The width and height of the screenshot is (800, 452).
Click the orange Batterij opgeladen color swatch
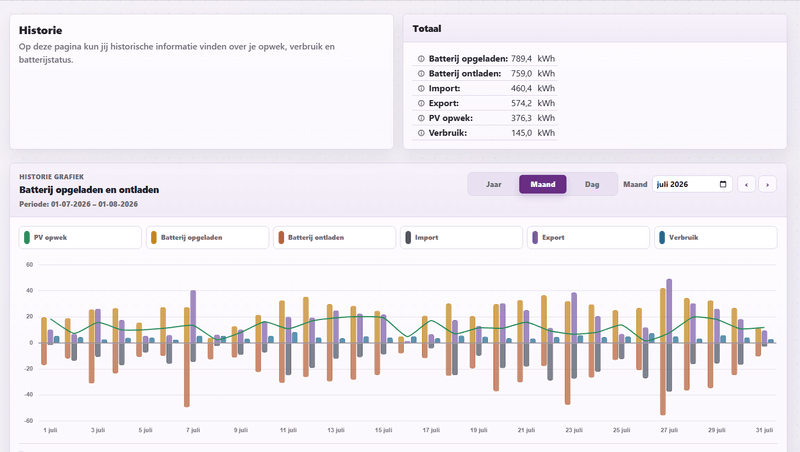click(154, 237)
